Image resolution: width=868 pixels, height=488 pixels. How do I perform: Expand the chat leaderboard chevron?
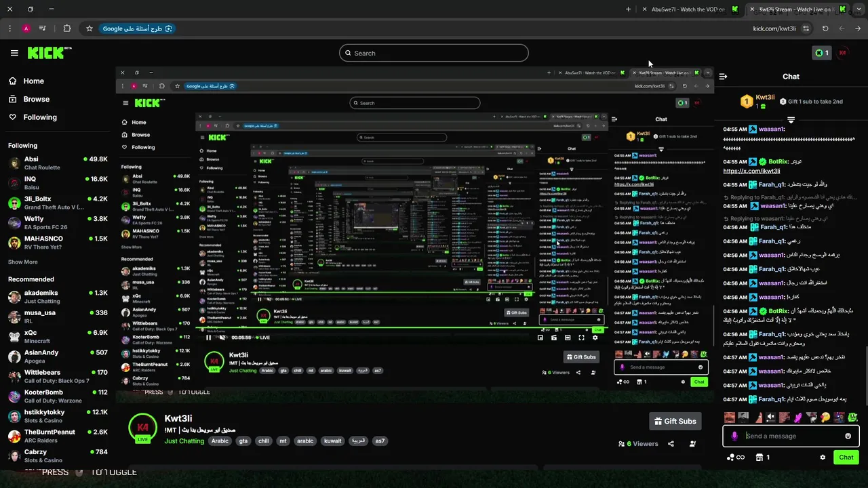pos(791,121)
